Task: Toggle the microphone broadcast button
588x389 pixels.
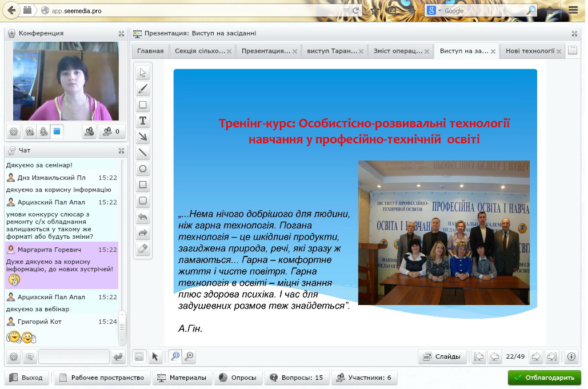Action: point(43,131)
